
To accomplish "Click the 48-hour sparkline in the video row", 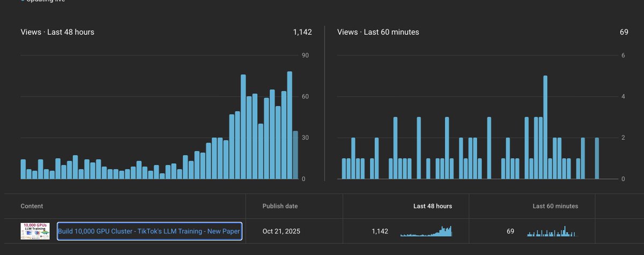I will point(426,231).
